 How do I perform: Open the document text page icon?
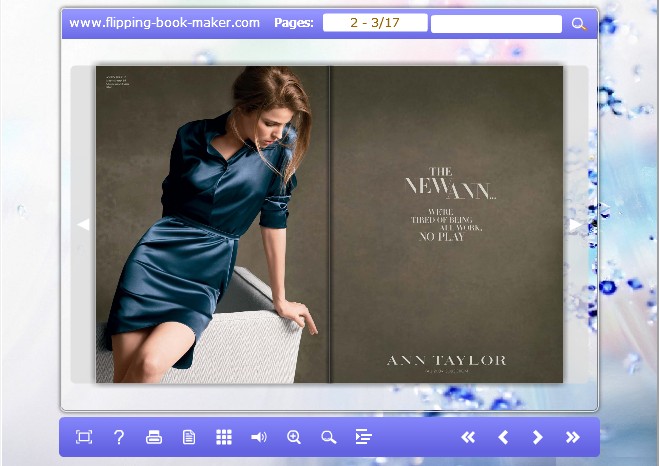point(189,437)
